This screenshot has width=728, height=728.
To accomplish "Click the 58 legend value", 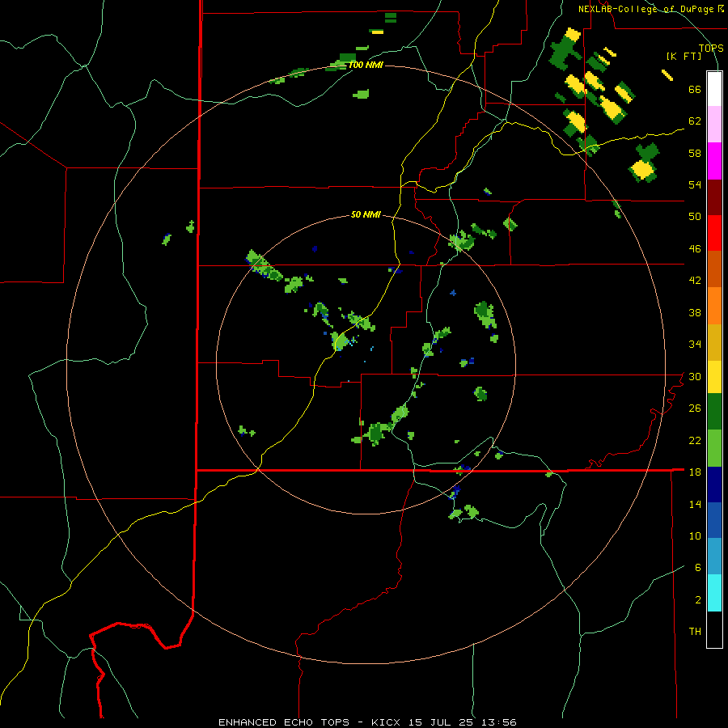I will (695, 153).
